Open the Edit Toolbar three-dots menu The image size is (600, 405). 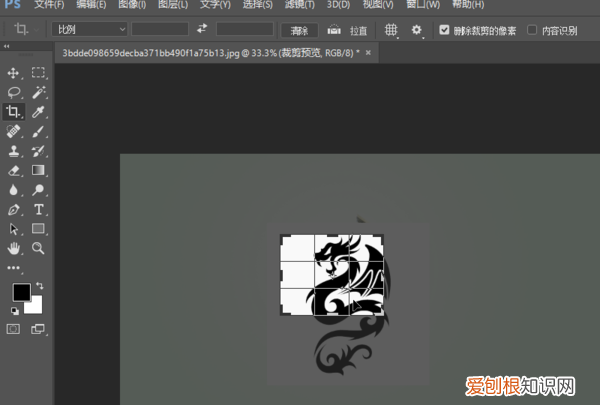13,268
